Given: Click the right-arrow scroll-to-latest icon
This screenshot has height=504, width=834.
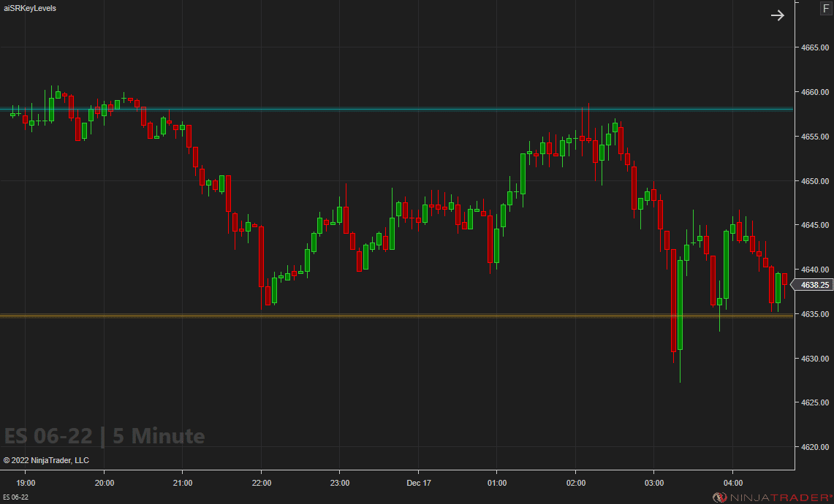Looking at the screenshot, I should tap(777, 15).
